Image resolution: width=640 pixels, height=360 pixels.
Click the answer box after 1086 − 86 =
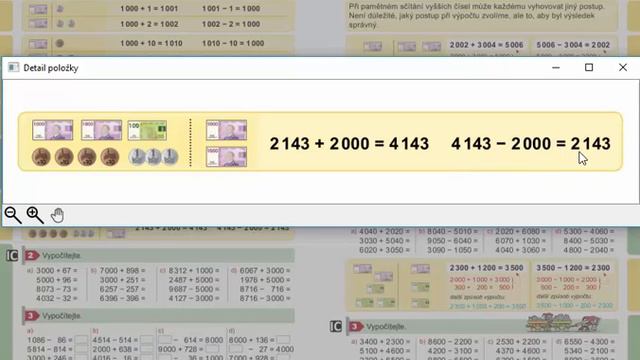pyautogui.click(x=81, y=340)
